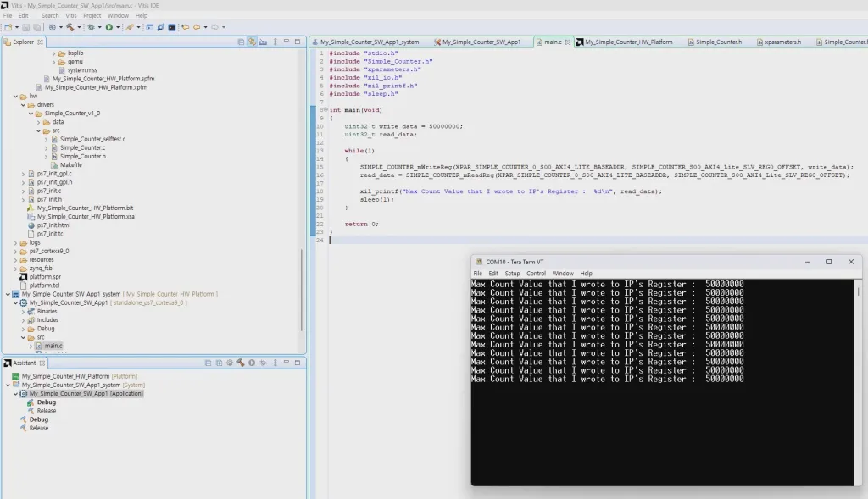This screenshot has width=868, height=499.
Task: Collapse the hw folder in Explorer
Action: click(17, 97)
